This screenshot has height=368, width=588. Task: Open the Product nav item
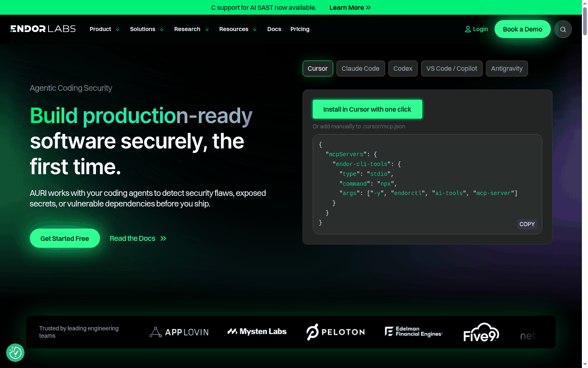pyautogui.click(x=100, y=29)
